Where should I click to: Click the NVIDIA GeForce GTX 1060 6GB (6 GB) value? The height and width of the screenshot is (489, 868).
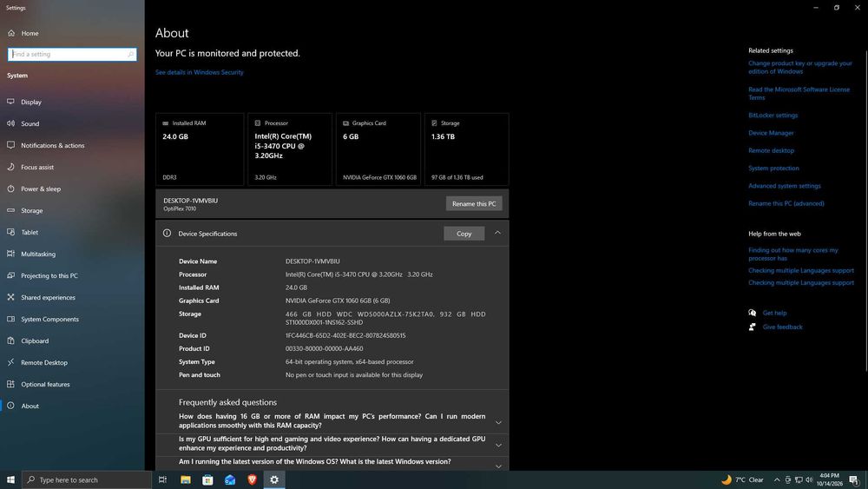338,301
